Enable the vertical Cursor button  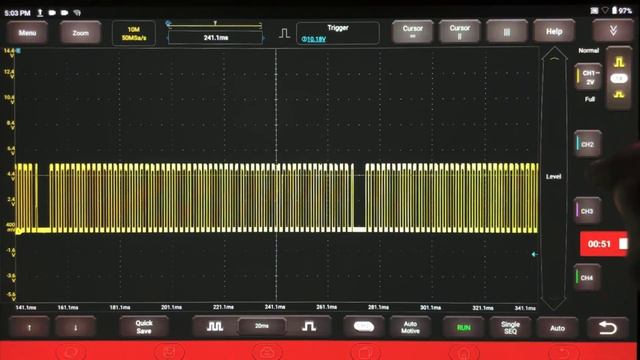[x=459, y=32]
